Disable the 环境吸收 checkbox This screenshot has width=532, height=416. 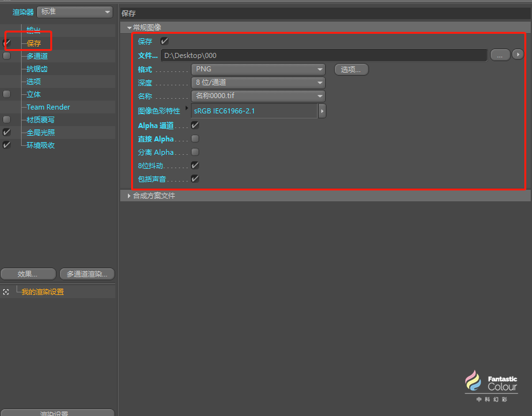(6, 145)
